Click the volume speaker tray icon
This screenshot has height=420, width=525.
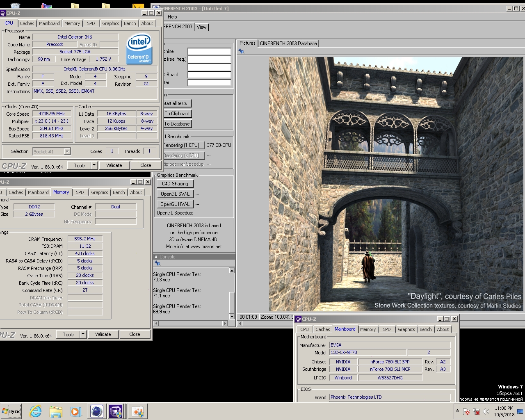click(486, 411)
